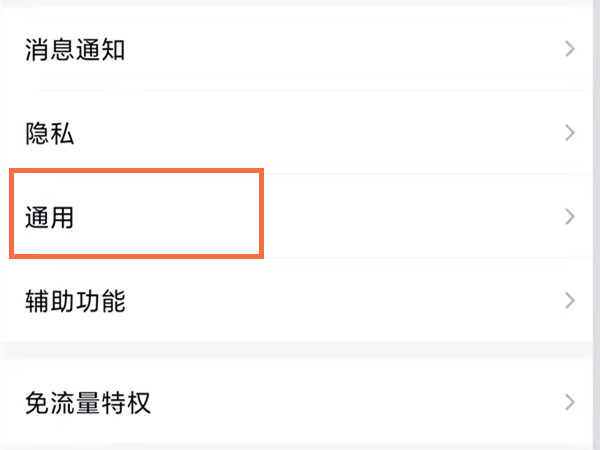Tap the 辅助功能 label
The width and height of the screenshot is (600, 450).
(75, 300)
